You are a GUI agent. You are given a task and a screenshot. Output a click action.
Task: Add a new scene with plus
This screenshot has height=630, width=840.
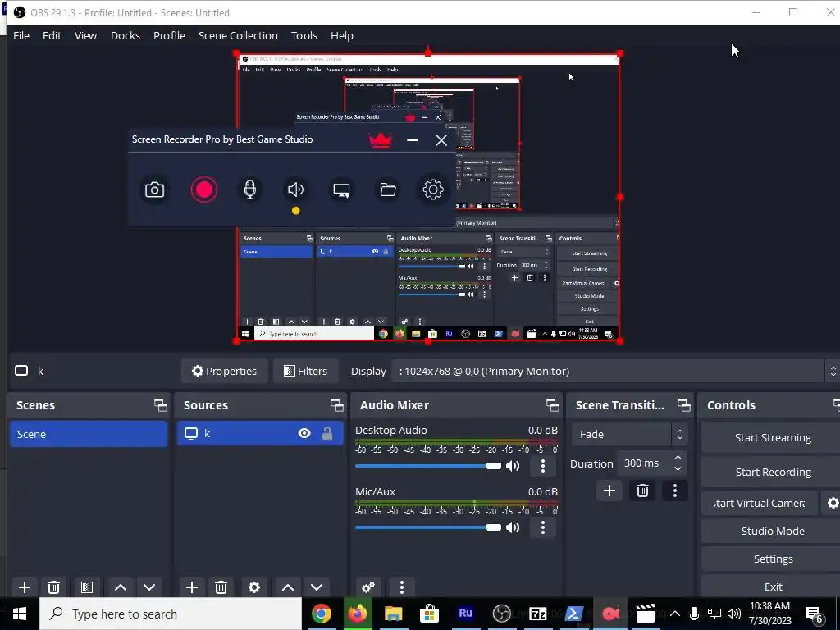click(25, 587)
